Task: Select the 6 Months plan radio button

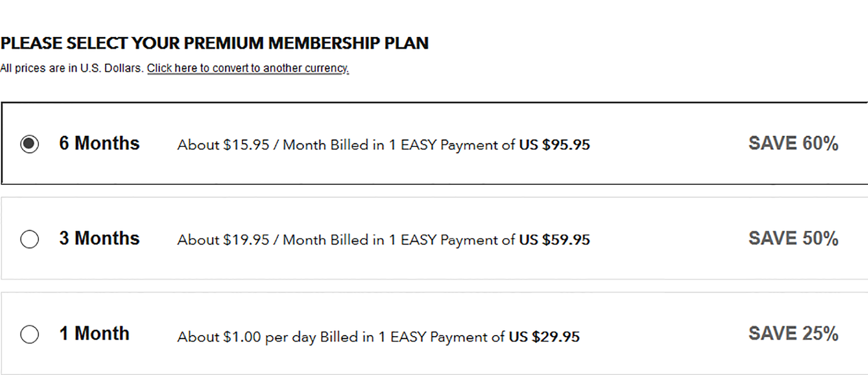Action: 30,144
